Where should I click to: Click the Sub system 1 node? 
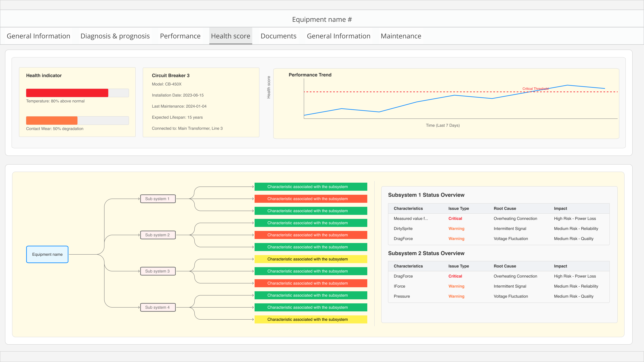coord(158,199)
